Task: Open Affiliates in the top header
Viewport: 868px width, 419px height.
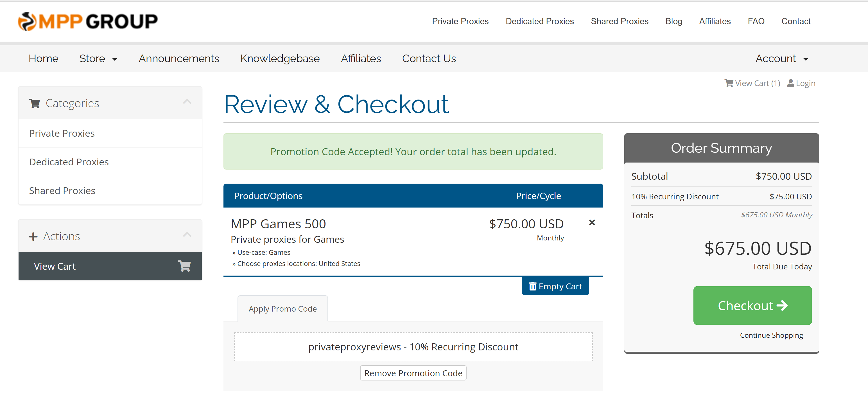Action: coord(715,21)
